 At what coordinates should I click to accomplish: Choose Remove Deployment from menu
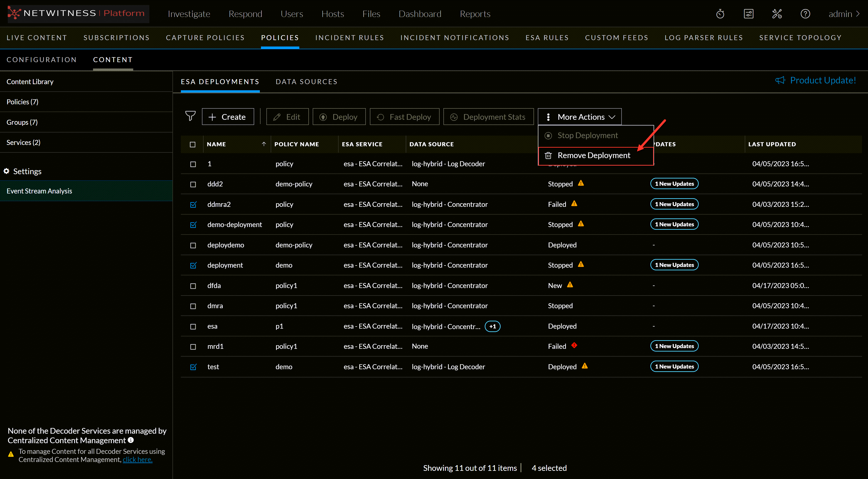tap(593, 155)
